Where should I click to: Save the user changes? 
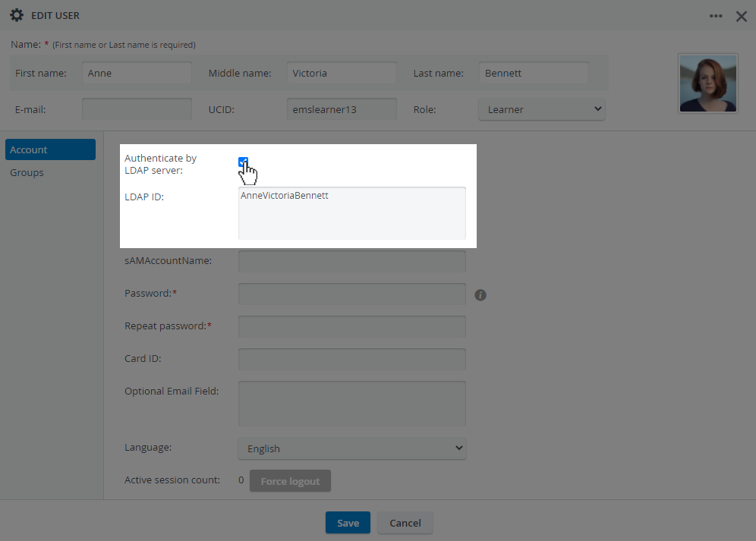(x=348, y=523)
